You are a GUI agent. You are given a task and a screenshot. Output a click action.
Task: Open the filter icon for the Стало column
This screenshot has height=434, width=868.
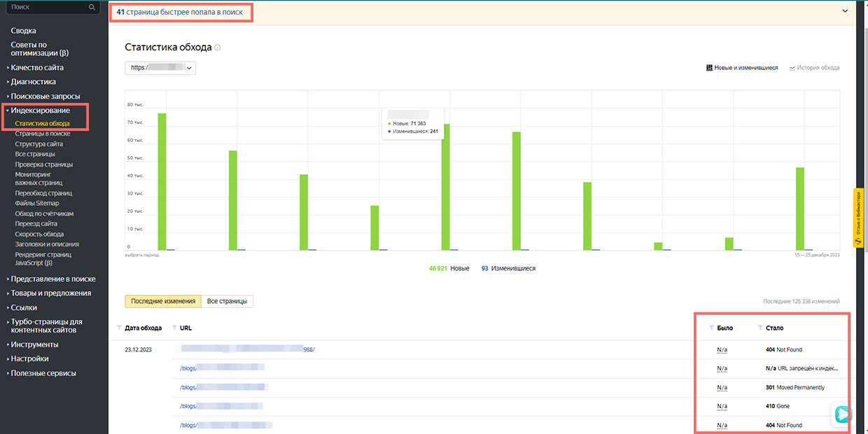(x=761, y=328)
